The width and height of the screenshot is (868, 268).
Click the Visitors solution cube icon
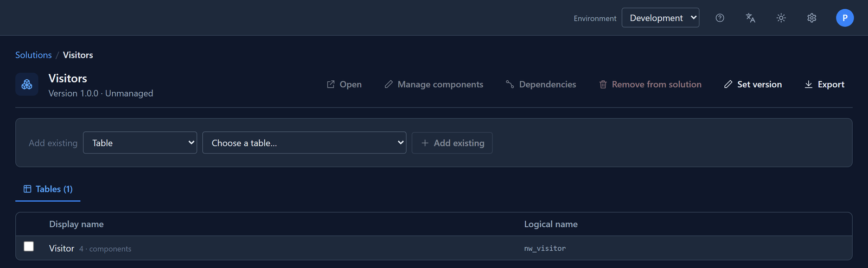click(27, 84)
